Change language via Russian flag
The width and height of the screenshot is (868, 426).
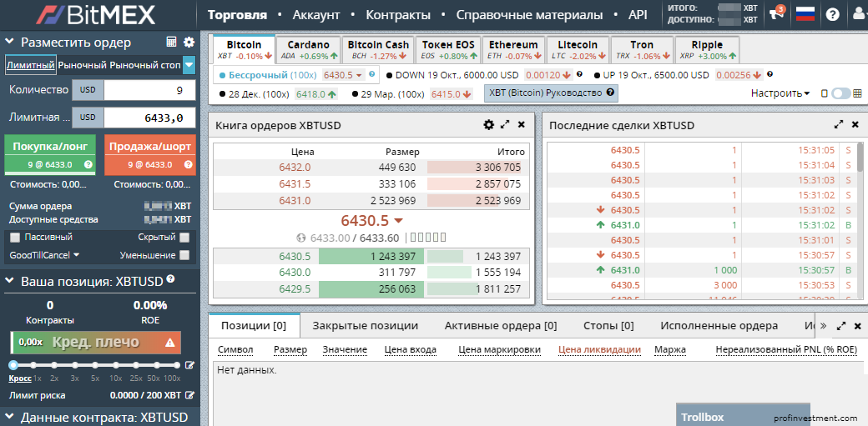[x=805, y=14]
